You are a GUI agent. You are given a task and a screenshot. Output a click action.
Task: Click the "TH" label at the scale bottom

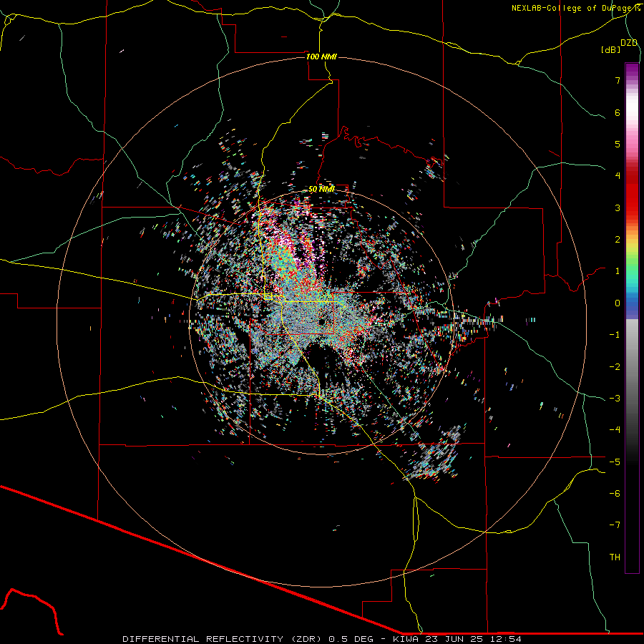point(615,557)
